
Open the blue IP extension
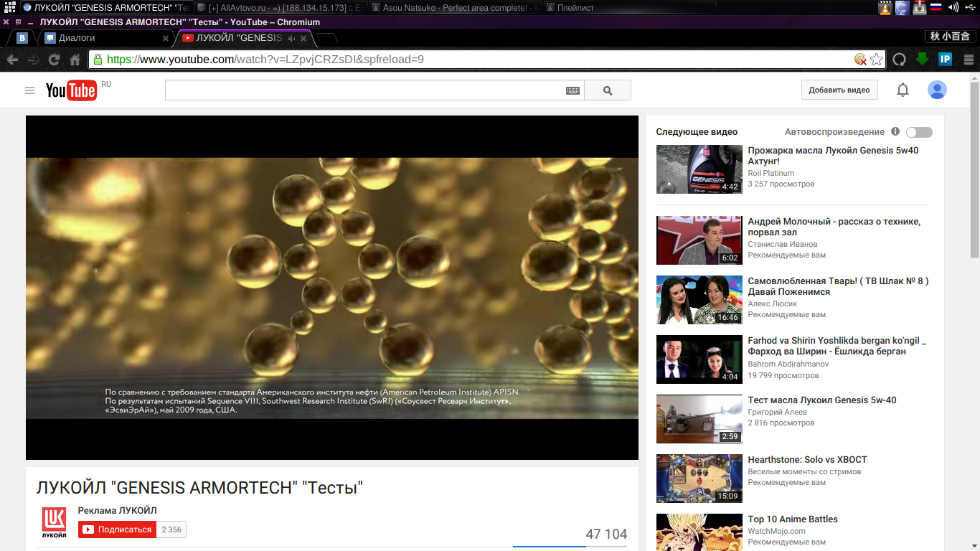click(946, 60)
